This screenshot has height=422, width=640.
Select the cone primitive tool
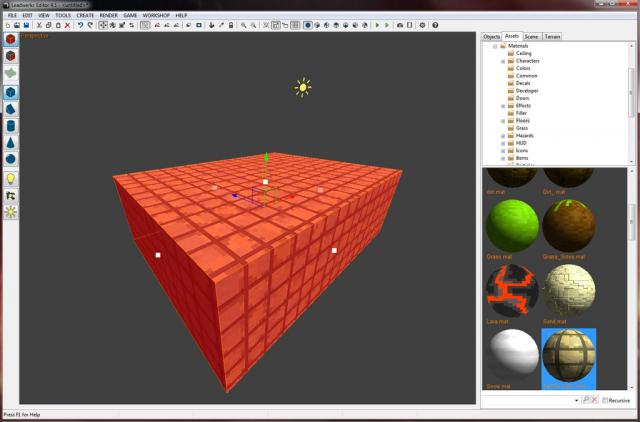10,143
